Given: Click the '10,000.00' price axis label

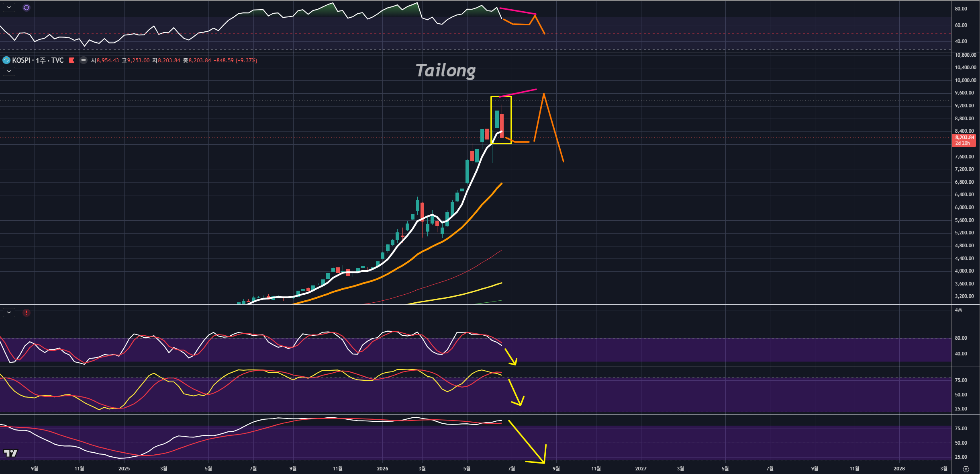Looking at the screenshot, I should 965,80.
